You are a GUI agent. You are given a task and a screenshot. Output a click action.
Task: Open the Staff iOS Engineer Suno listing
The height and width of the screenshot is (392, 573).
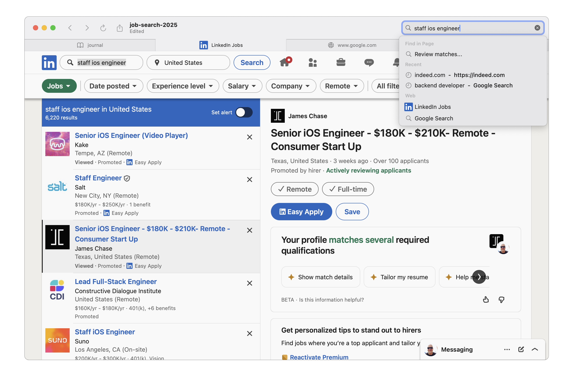pyautogui.click(x=105, y=332)
